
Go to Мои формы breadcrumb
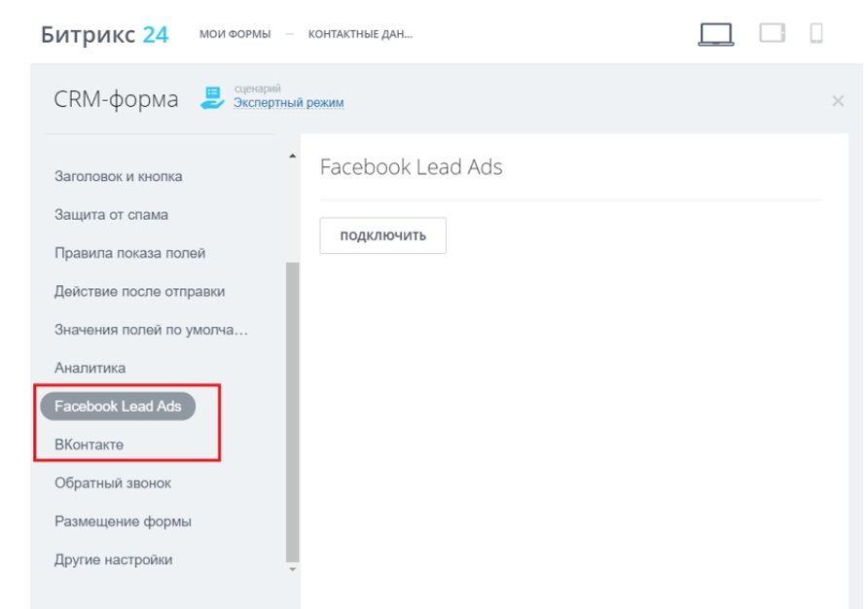coord(235,35)
